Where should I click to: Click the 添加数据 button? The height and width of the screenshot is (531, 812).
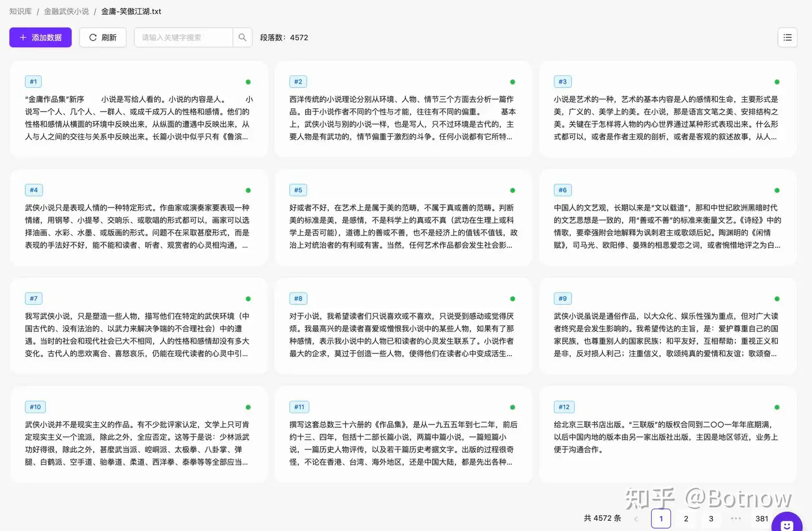41,38
